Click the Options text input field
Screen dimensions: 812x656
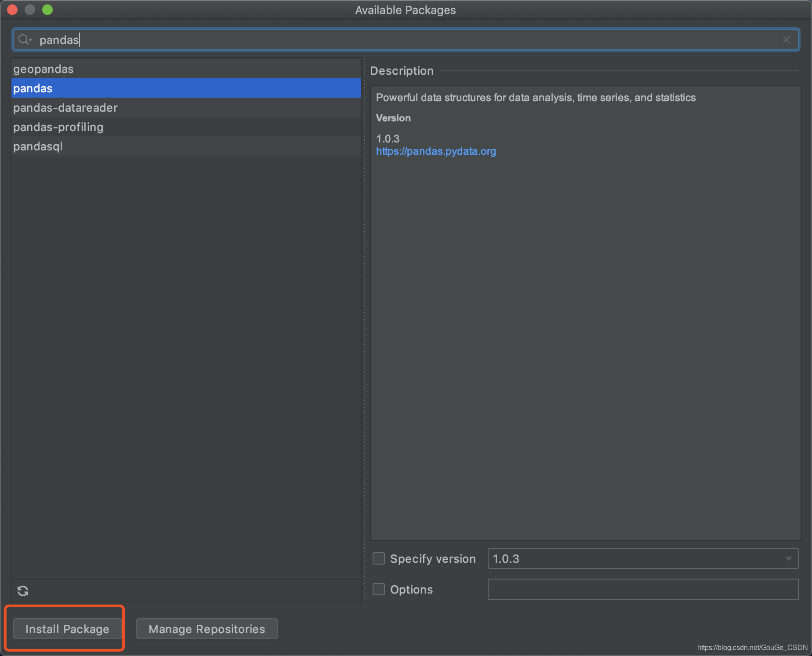click(643, 589)
